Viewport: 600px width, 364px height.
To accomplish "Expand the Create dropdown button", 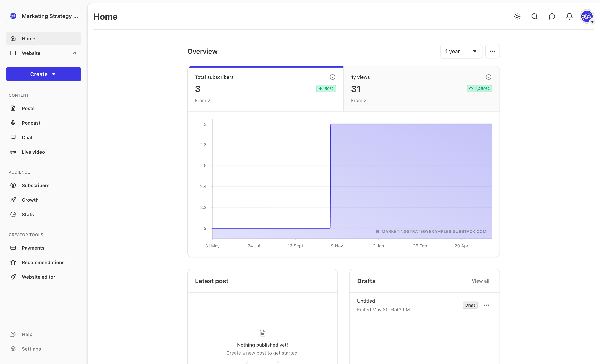I will [x=44, y=74].
